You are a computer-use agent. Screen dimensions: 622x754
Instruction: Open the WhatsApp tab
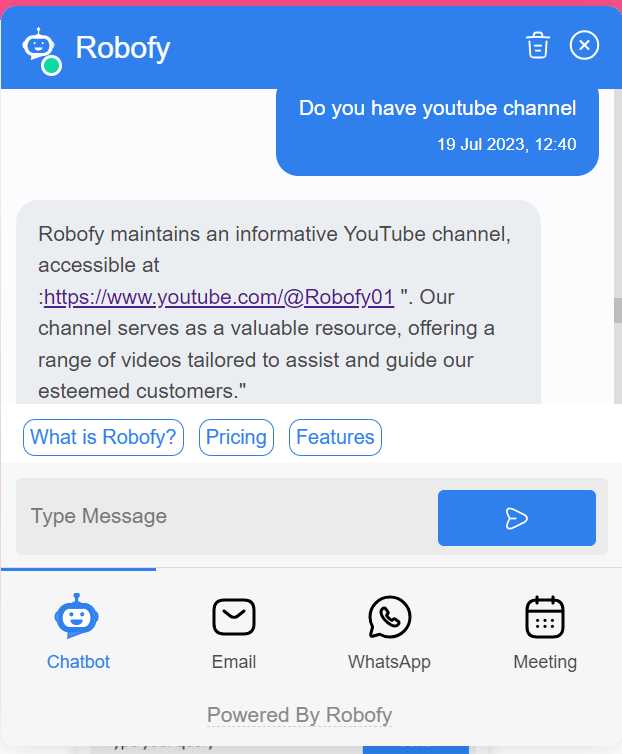click(389, 632)
